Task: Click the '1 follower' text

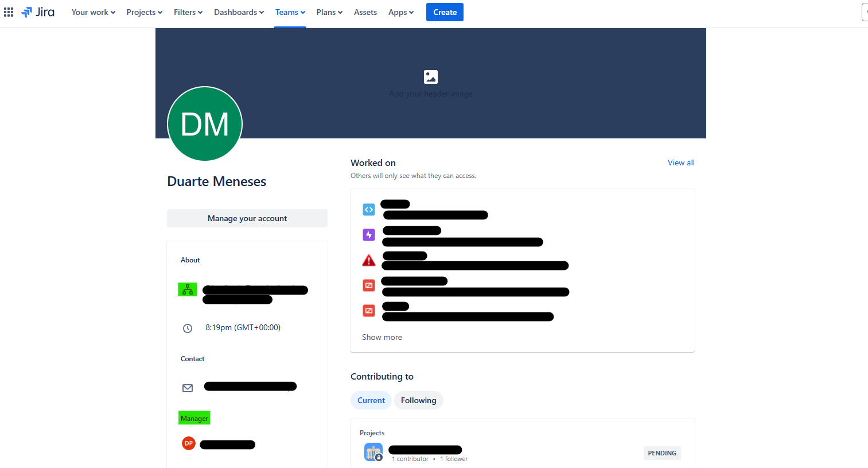Action: 454,459
